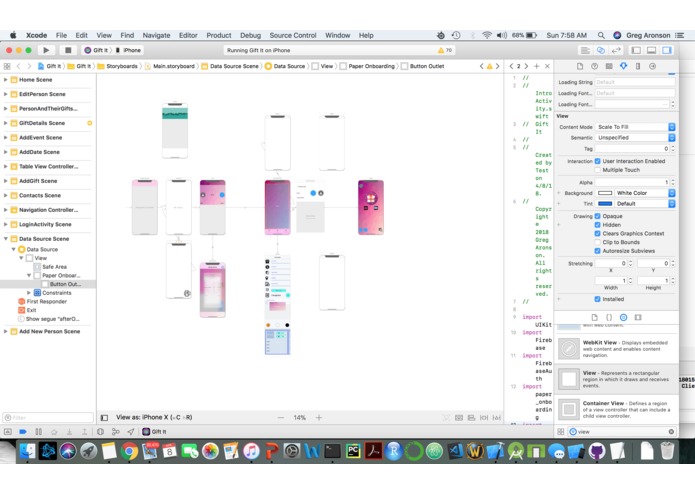This screenshot has height=494, width=695.
Task: Show the Object library
Action: click(624, 317)
